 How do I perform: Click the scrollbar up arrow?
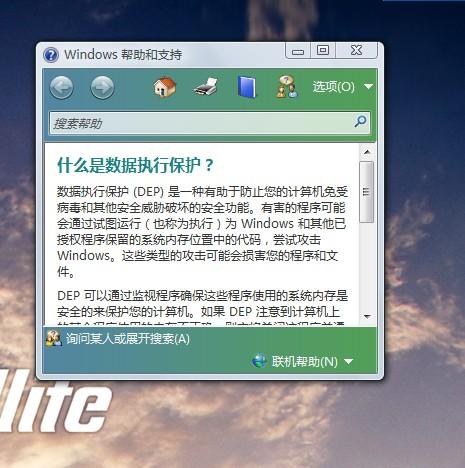click(x=367, y=152)
